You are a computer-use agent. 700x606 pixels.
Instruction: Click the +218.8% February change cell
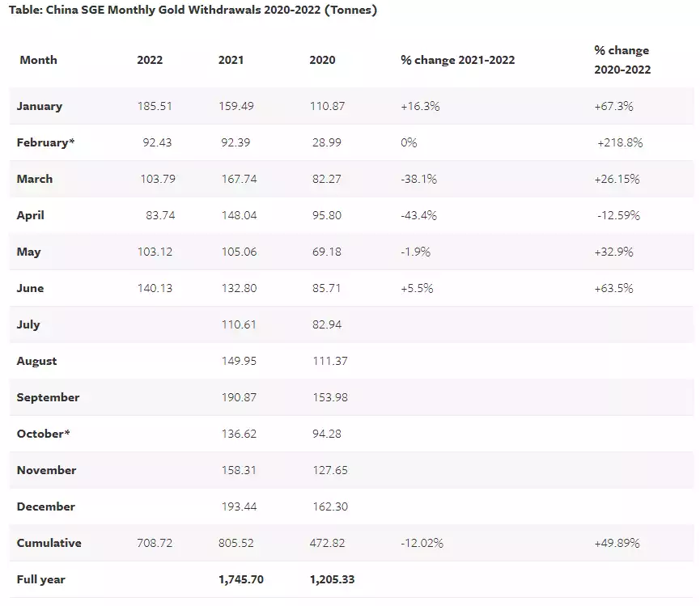[x=620, y=142]
